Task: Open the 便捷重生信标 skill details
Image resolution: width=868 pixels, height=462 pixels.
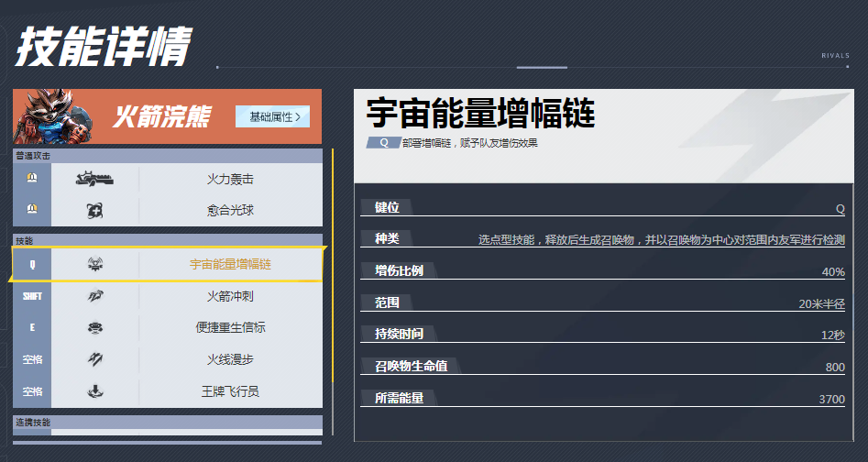Action: coord(229,328)
